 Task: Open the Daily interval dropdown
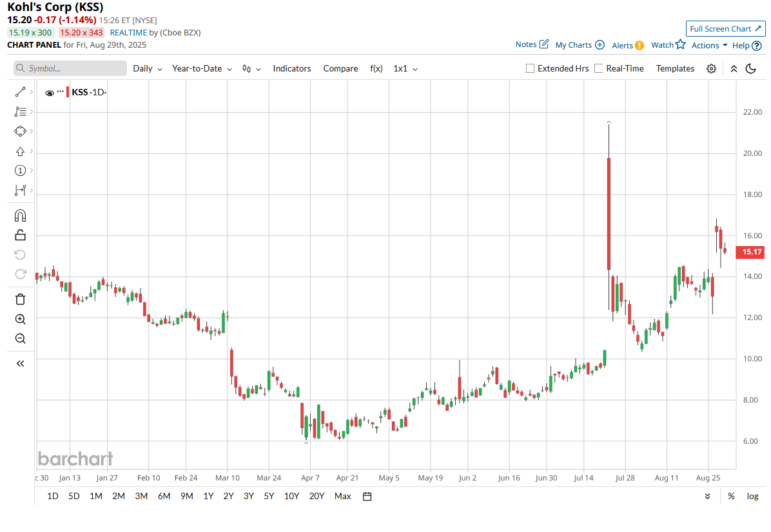pos(148,69)
